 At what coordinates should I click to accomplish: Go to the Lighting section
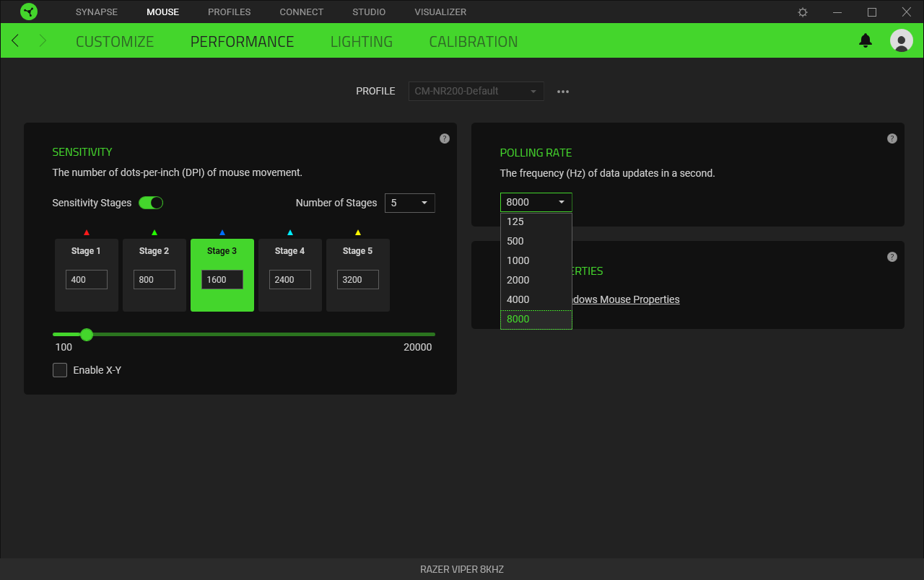tap(362, 42)
